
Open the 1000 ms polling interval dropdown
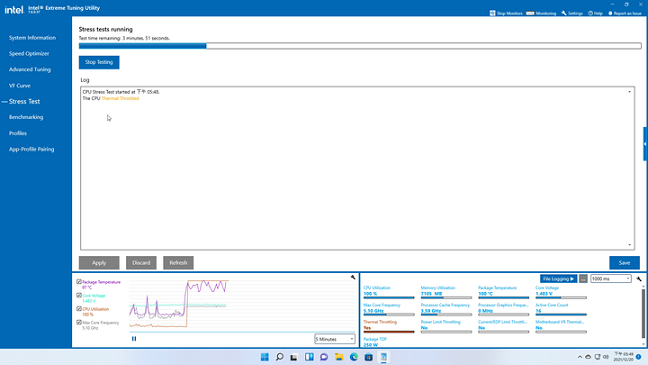point(611,279)
